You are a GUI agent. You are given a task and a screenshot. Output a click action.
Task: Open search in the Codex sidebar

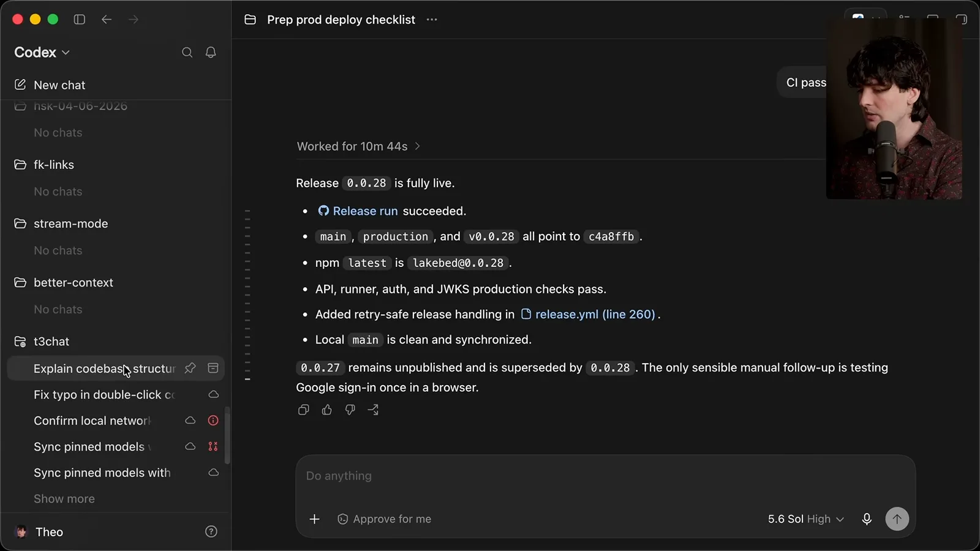pos(187,53)
